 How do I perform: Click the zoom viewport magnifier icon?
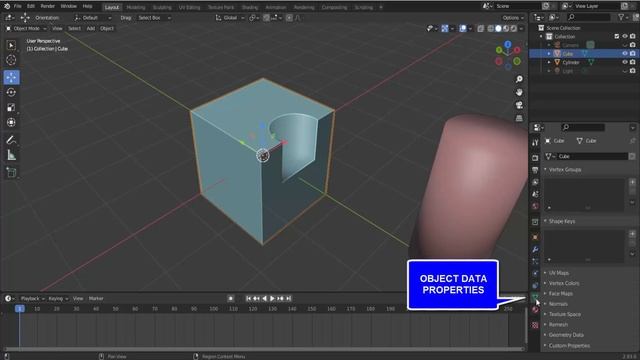[x=519, y=79]
